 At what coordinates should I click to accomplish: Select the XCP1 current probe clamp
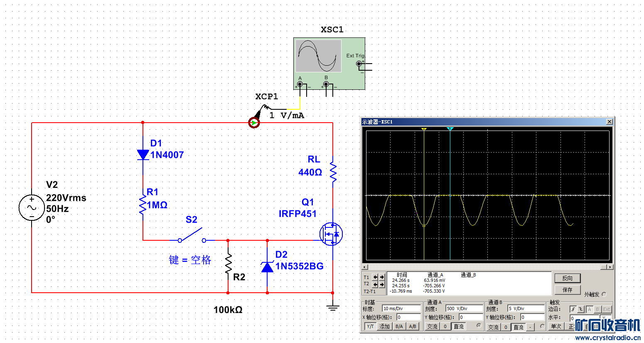[x=254, y=123]
